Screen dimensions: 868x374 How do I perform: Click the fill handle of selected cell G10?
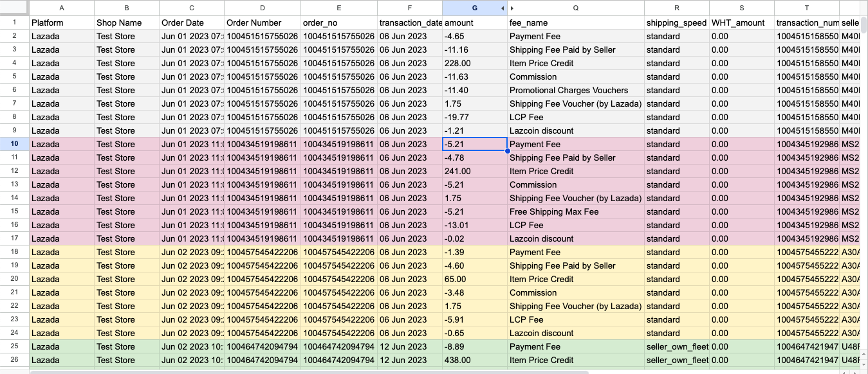(x=507, y=151)
